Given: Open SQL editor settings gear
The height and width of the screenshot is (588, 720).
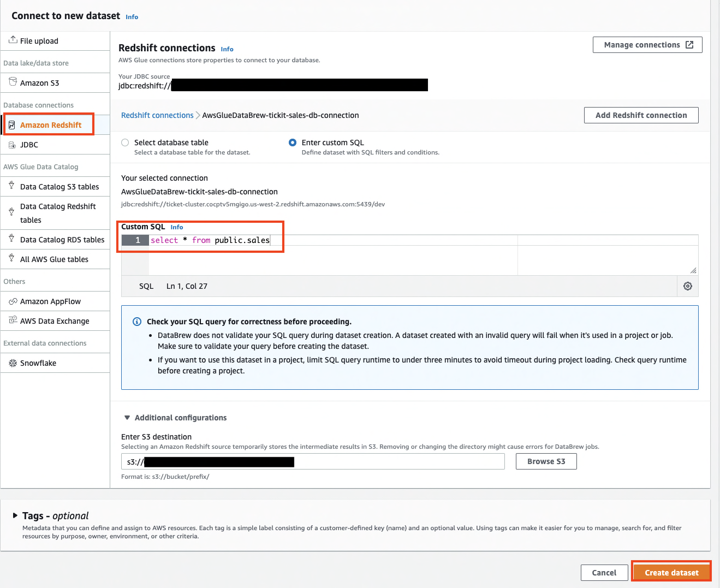Looking at the screenshot, I should (x=688, y=286).
